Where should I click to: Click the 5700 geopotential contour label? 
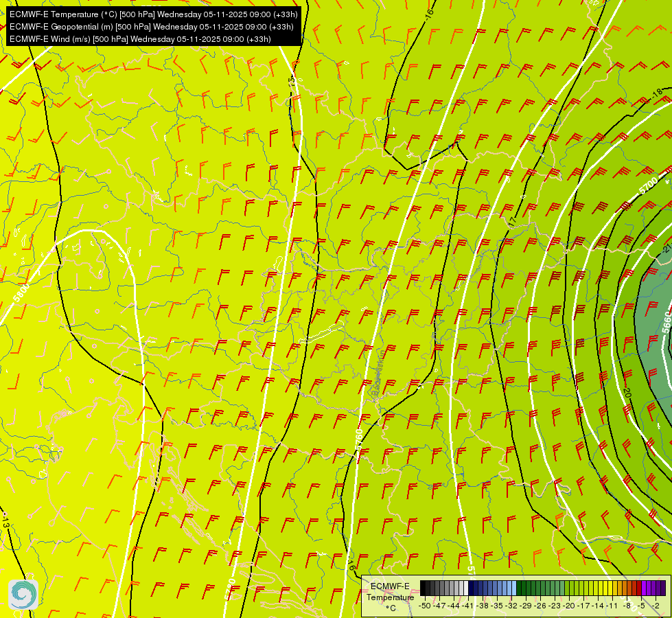[x=648, y=185]
